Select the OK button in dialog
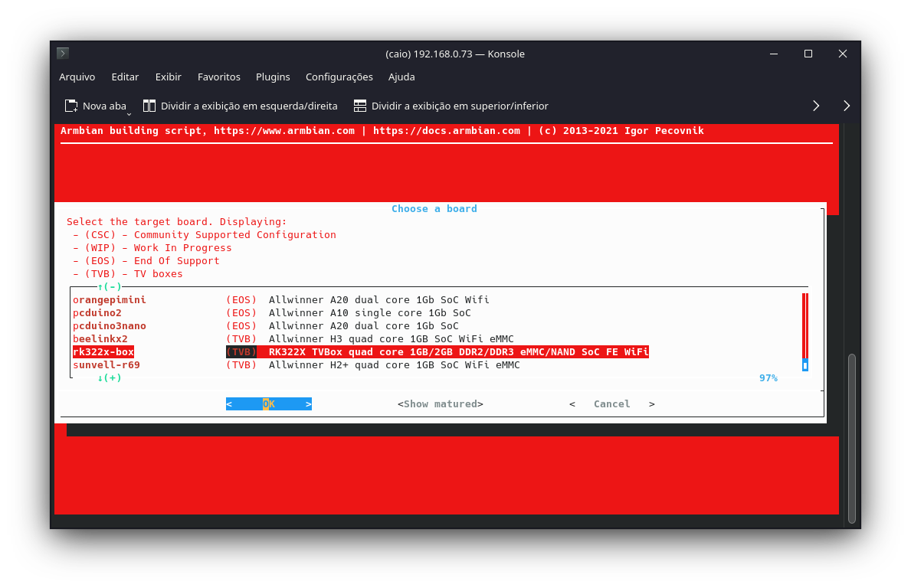Screen dimensions: 911x588 coord(269,404)
